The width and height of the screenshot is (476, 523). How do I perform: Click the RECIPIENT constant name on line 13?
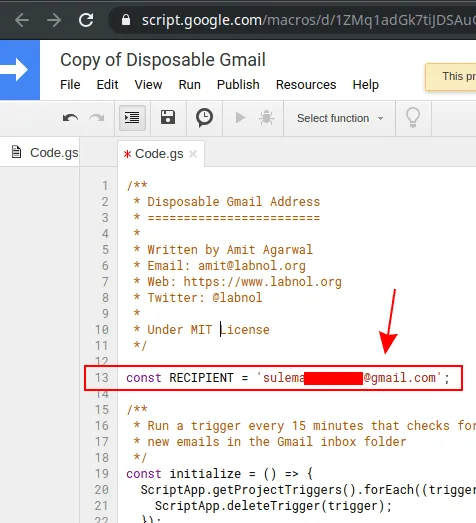coord(201,378)
